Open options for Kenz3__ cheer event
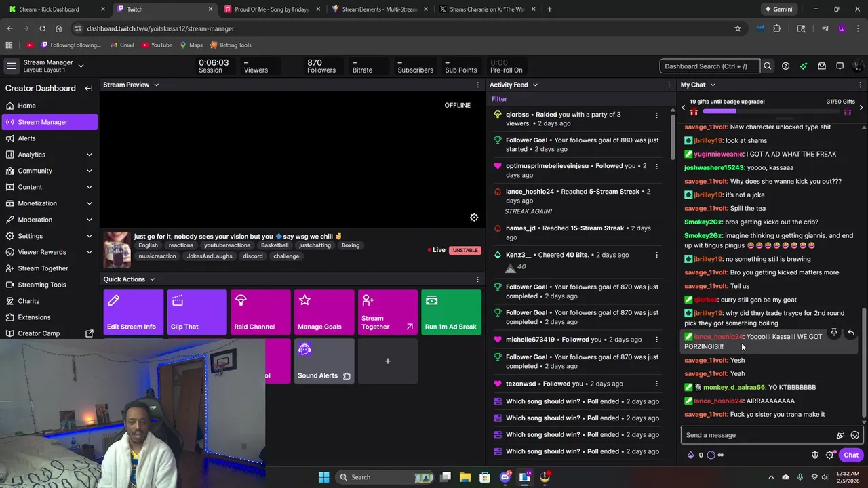Screen dimensions: 868x488 click(656, 256)
